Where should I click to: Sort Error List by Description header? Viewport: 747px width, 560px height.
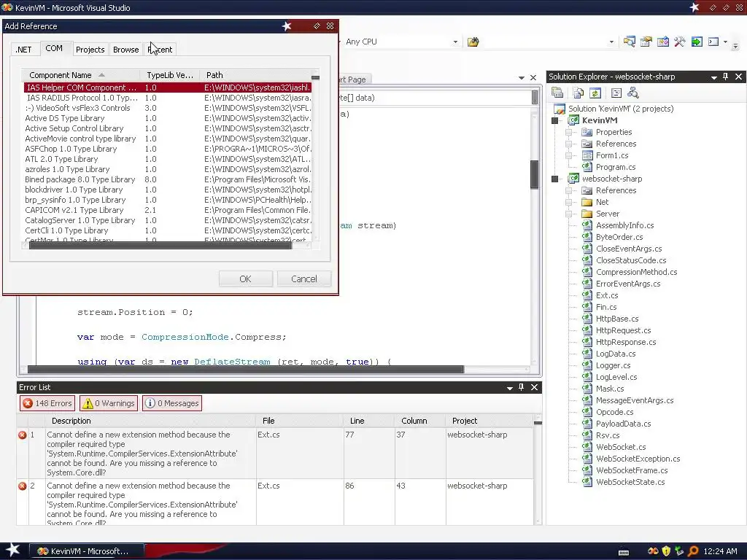(150, 421)
